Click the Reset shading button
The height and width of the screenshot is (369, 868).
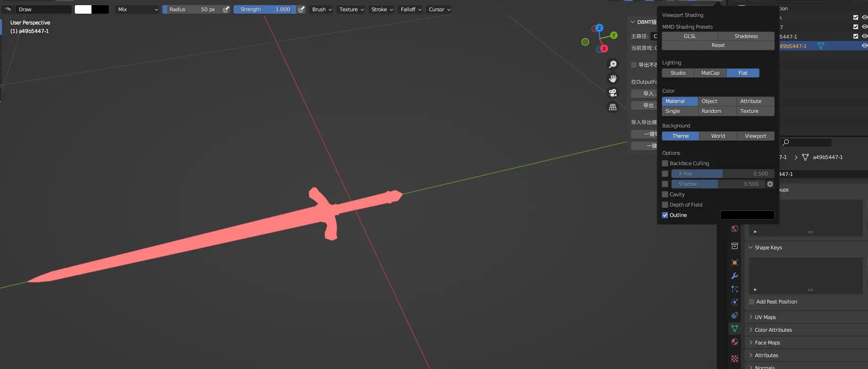pyautogui.click(x=718, y=45)
